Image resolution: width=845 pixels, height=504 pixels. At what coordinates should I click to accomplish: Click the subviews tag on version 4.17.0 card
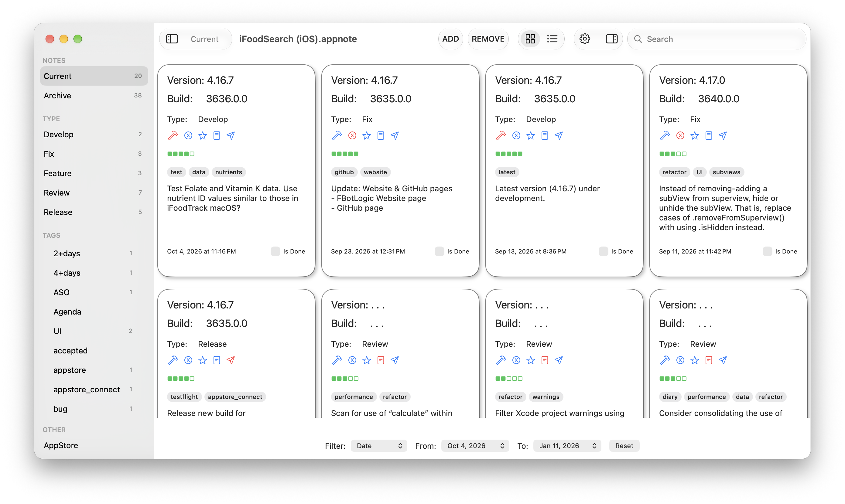(727, 172)
